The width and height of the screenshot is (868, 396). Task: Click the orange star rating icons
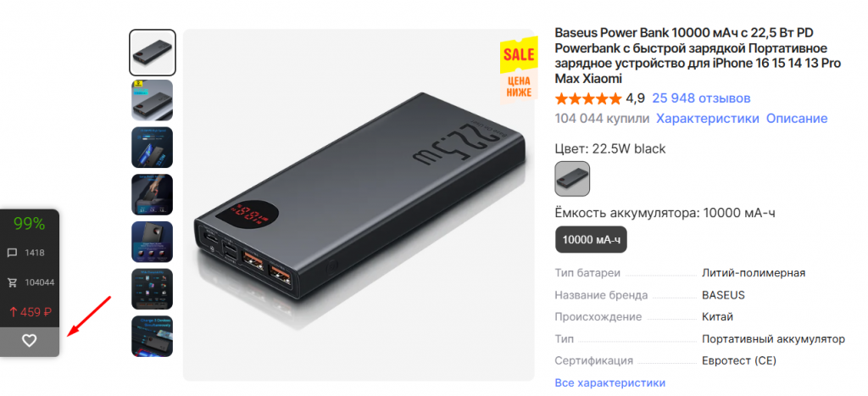pos(588,99)
